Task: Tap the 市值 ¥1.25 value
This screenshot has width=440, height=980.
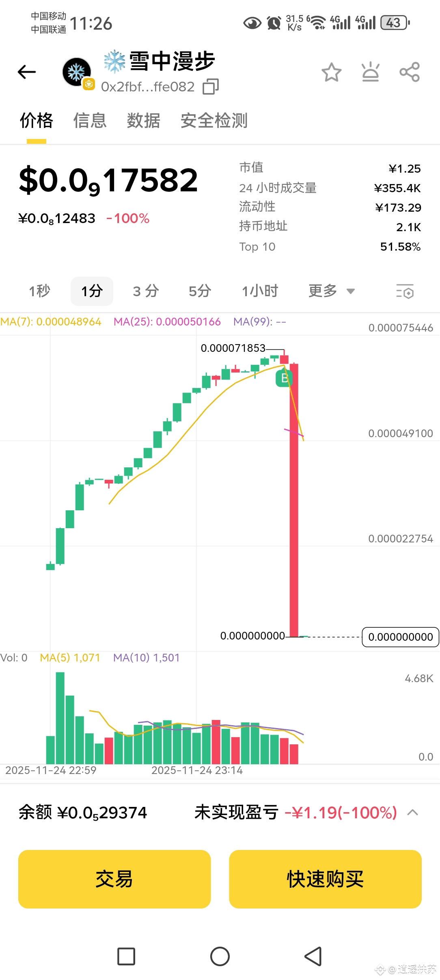Action: click(x=405, y=169)
